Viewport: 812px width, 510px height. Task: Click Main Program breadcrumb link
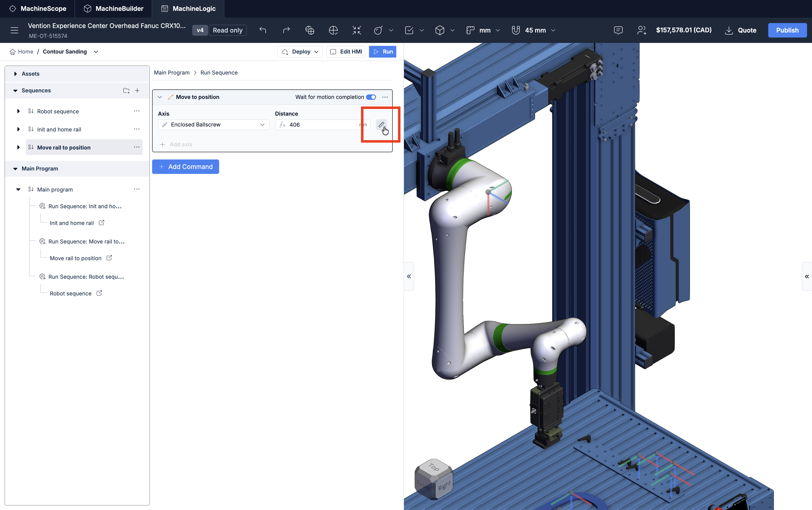tap(172, 73)
